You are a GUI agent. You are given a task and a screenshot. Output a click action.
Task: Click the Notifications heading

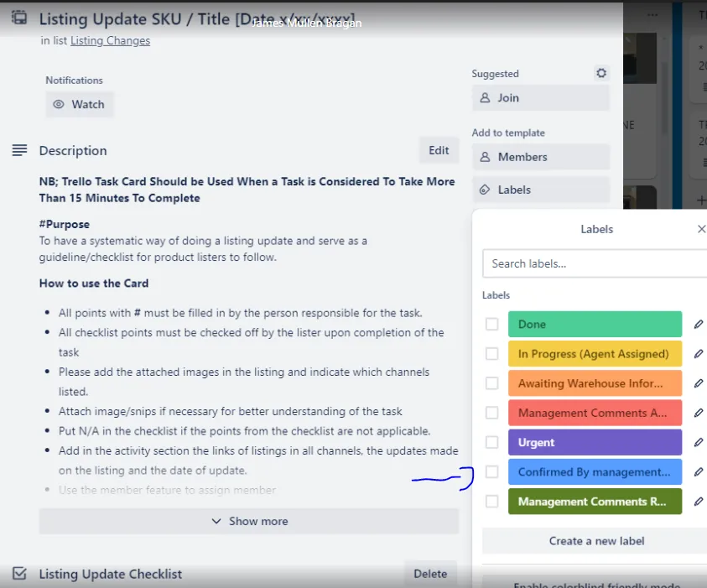tap(74, 81)
